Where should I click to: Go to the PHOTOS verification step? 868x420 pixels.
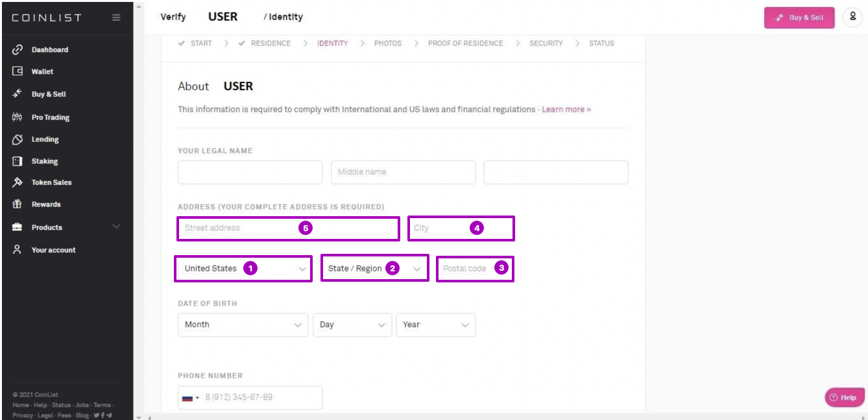388,43
